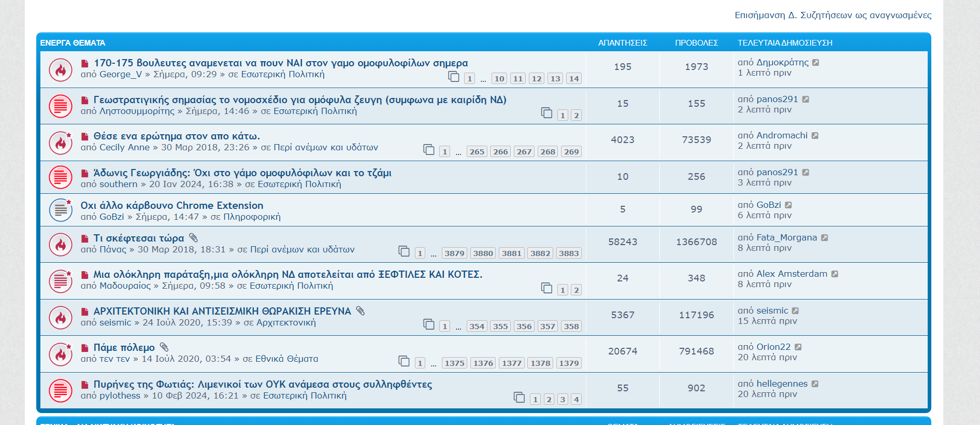
Task: Click the red unread icon before 'Γεωστρατηγικής σημασίας' title
Action: pos(84,100)
